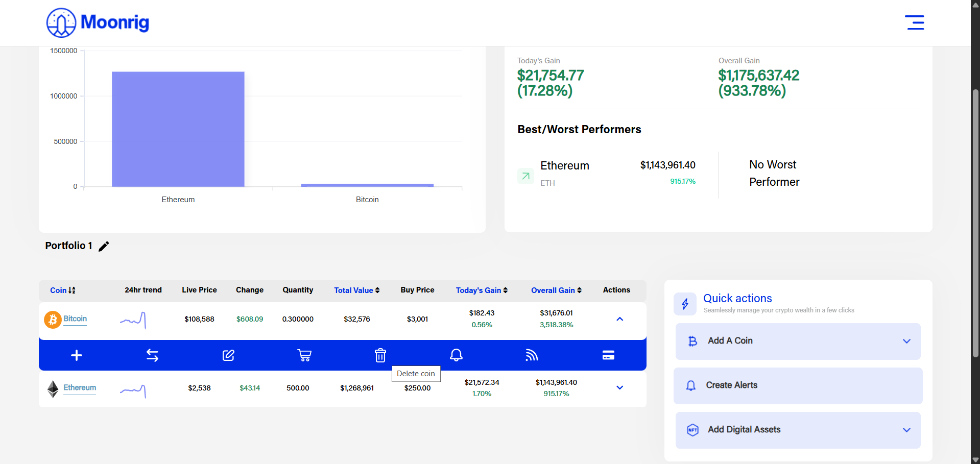
Task: Click the trash can delete coin icon
Action: (x=380, y=355)
